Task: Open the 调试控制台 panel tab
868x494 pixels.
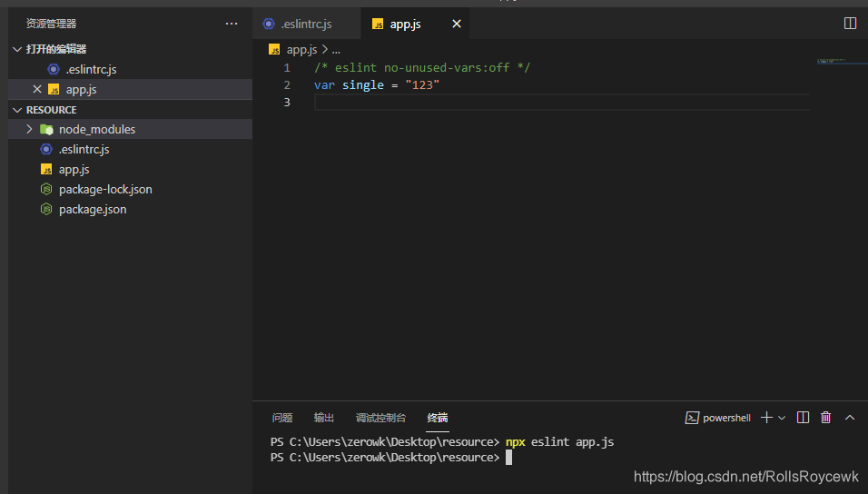Action: coord(380,418)
